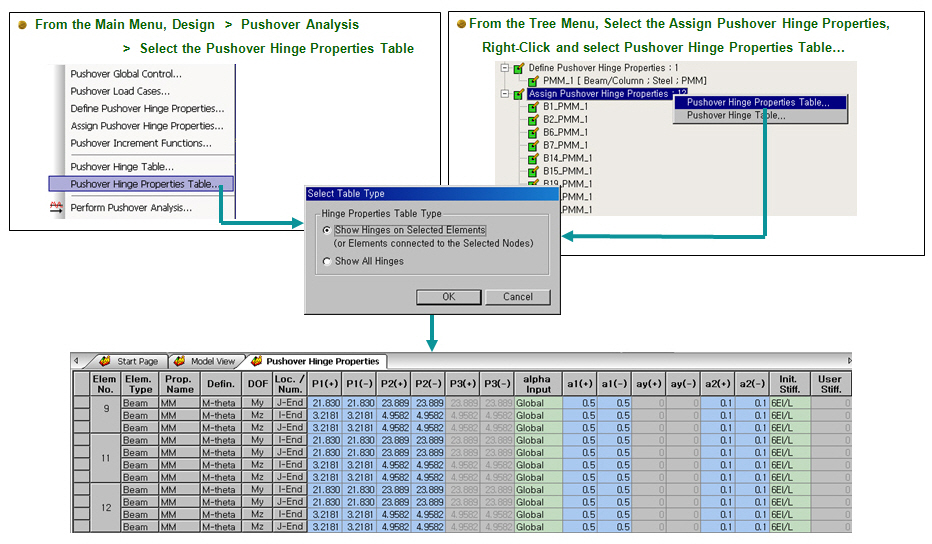
Task: Click the Perform Pushover Analysis icon
Action: click(56, 207)
